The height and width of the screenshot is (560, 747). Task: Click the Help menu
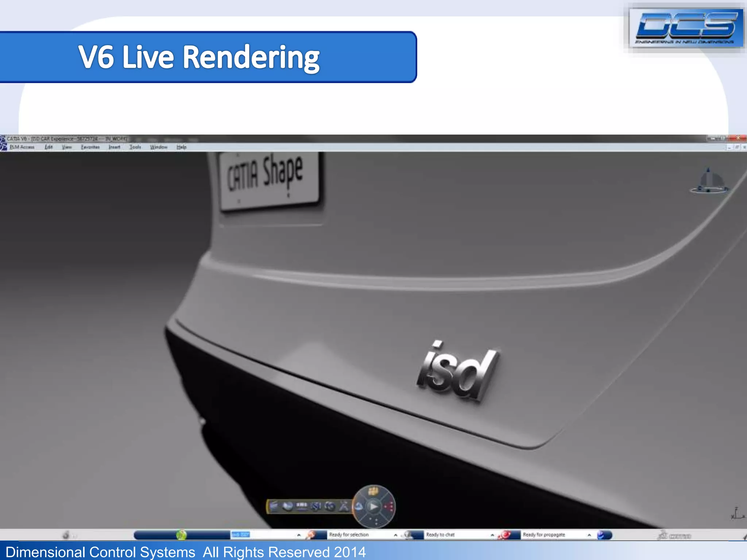pyautogui.click(x=181, y=147)
